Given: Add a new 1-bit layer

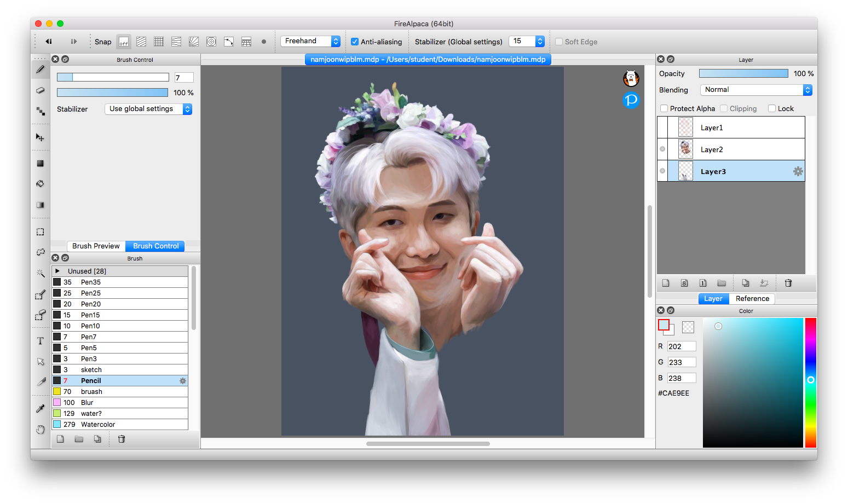Looking at the screenshot, I should [x=703, y=283].
